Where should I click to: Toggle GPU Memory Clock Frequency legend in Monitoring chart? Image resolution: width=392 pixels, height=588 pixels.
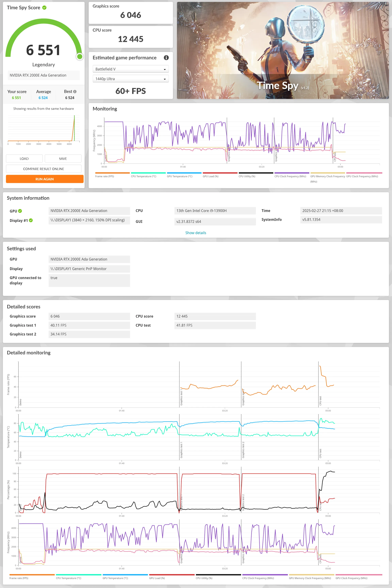tap(328, 177)
